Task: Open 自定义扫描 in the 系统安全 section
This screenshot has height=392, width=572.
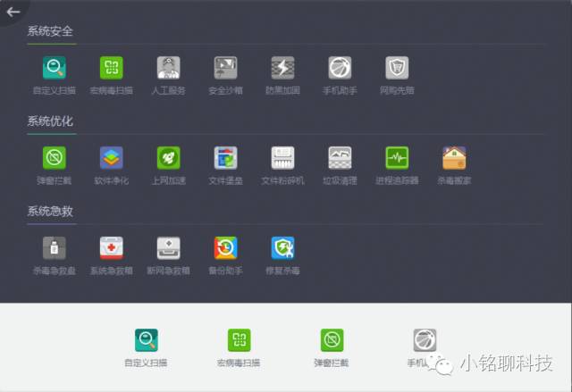Action: 55,68
